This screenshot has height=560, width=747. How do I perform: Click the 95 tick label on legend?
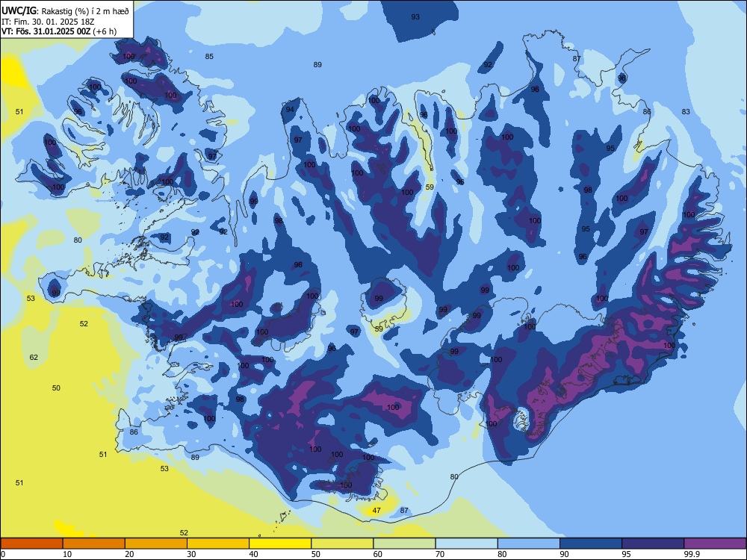(626, 554)
